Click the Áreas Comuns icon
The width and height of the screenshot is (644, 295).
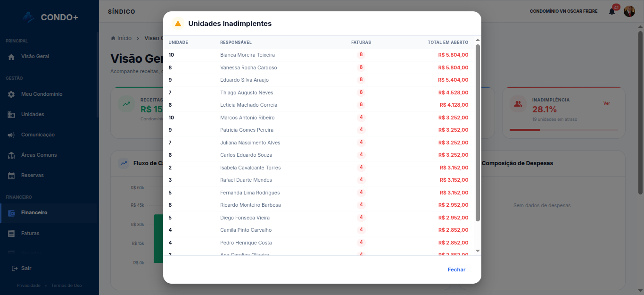(x=11, y=155)
